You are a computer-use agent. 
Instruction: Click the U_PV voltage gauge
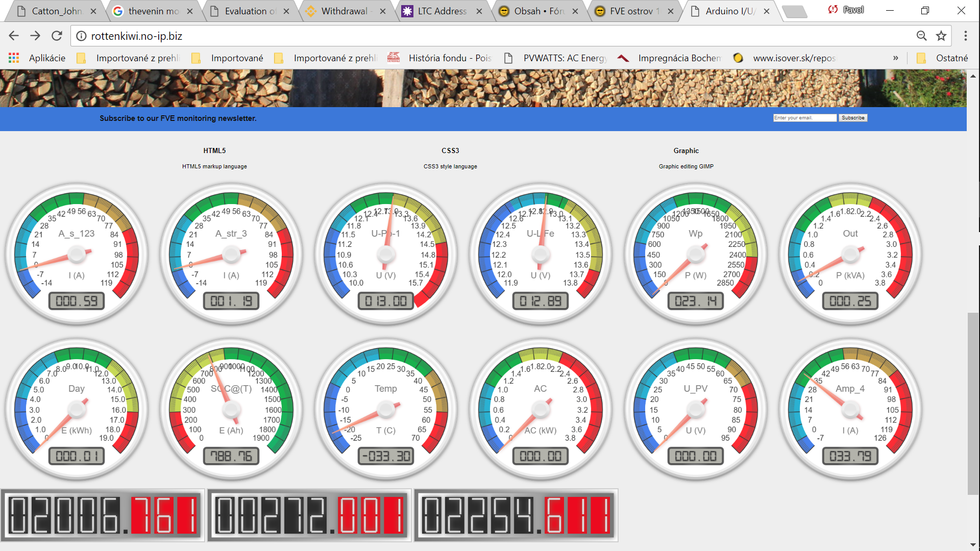pos(695,409)
